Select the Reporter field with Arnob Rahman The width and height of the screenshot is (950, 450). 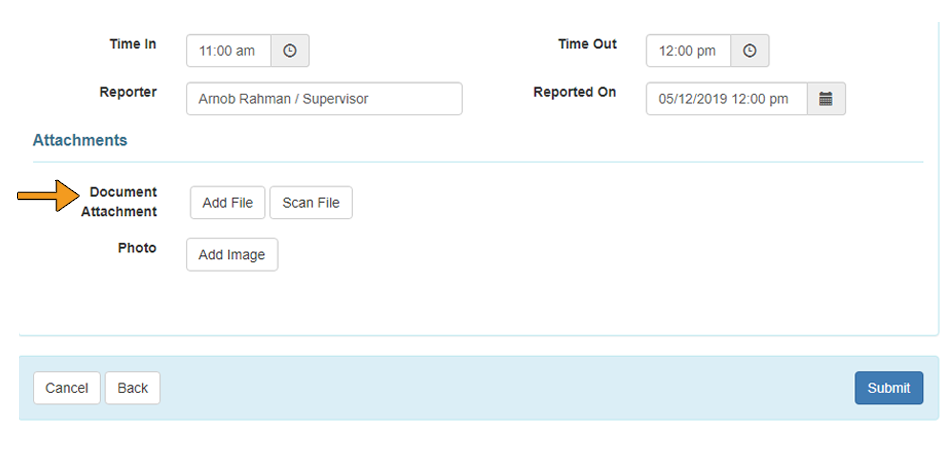[324, 99]
